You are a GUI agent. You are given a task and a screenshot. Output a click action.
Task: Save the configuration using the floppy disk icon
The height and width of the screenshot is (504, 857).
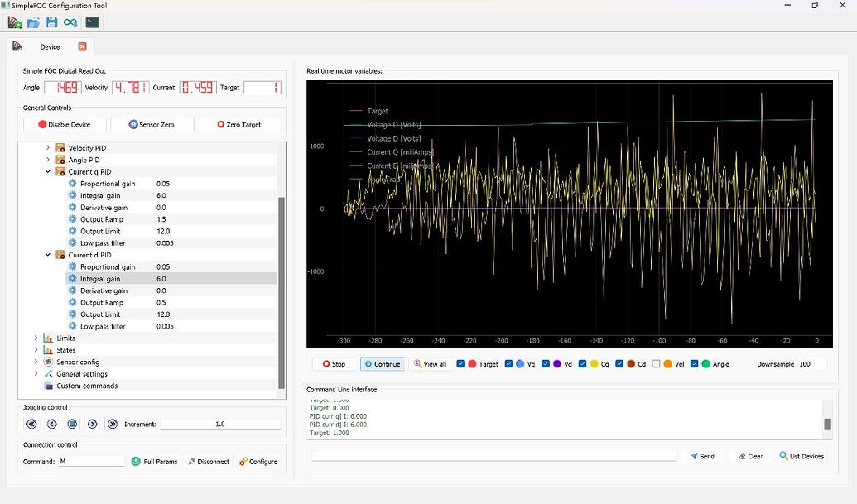[x=52, y=22]
